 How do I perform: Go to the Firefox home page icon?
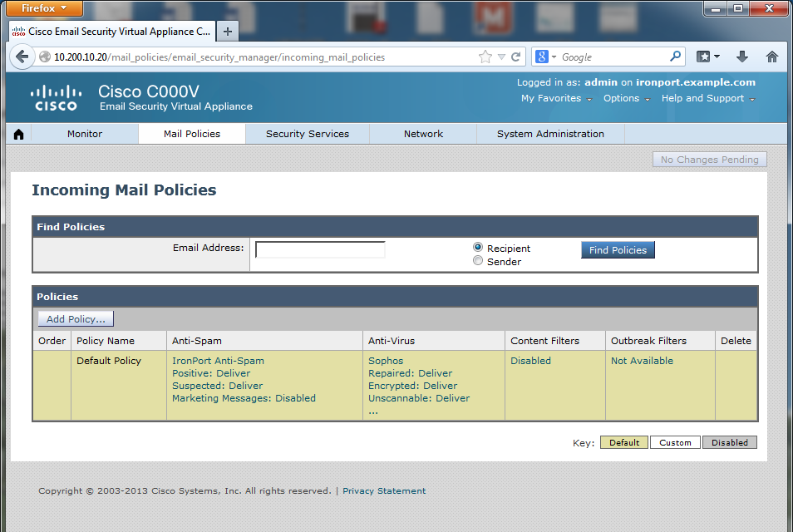click(x=771, y=57)
